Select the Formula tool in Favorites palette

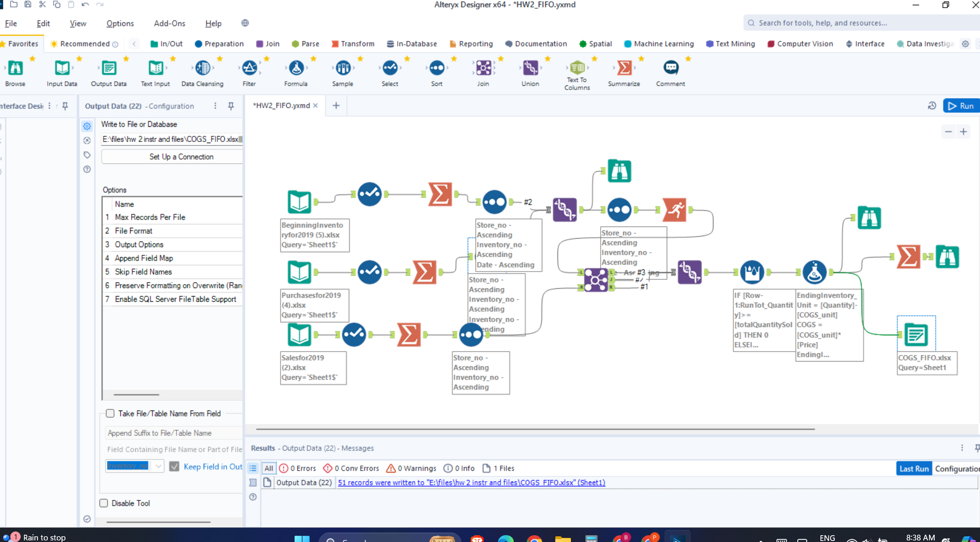coord(296,68)
